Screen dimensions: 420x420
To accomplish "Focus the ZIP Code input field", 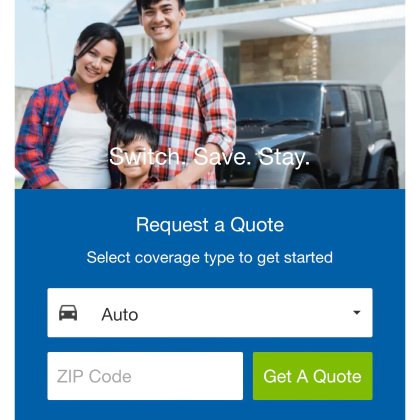I will [145, 376].
